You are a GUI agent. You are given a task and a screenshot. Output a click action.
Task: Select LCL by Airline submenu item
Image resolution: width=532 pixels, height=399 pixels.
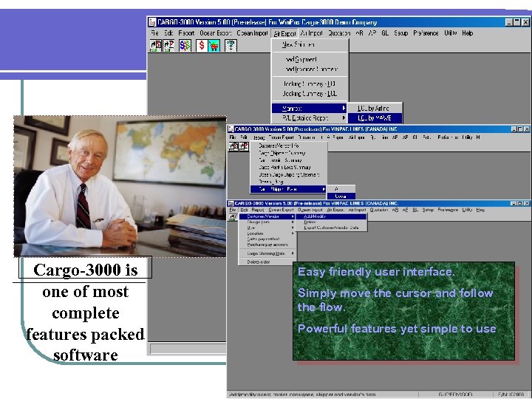tap(375, 108)
